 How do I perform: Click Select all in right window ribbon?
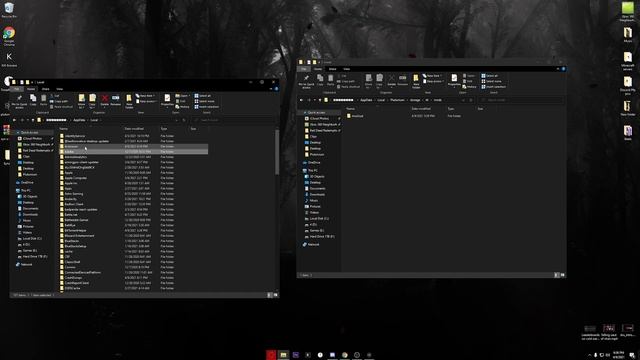coord(490,76)
